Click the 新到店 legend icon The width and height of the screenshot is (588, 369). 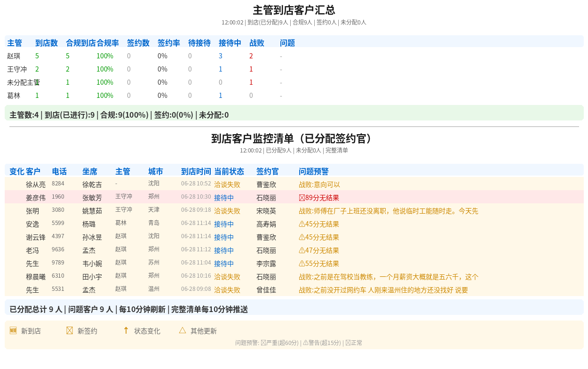coord(13,330)
